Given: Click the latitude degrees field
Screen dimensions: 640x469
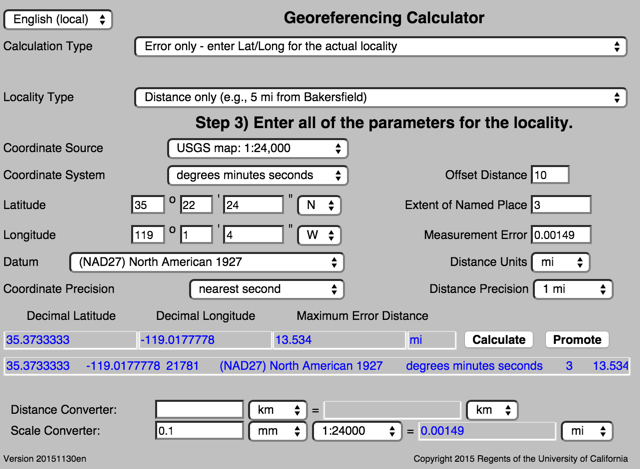Looking at the screenshot, I should click(x=147, y=205).
